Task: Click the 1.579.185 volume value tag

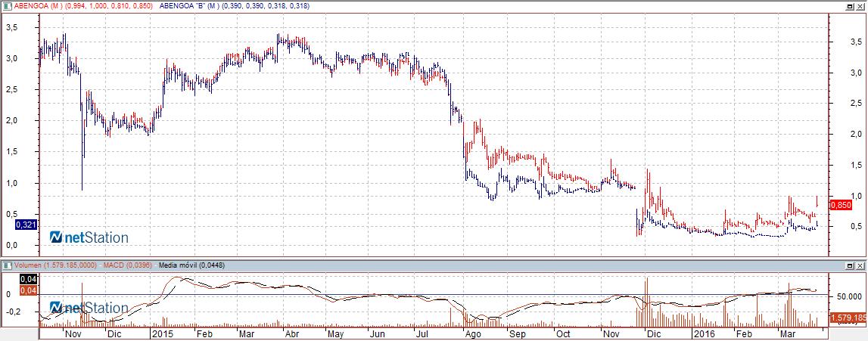Action: [x=848, y=318]
